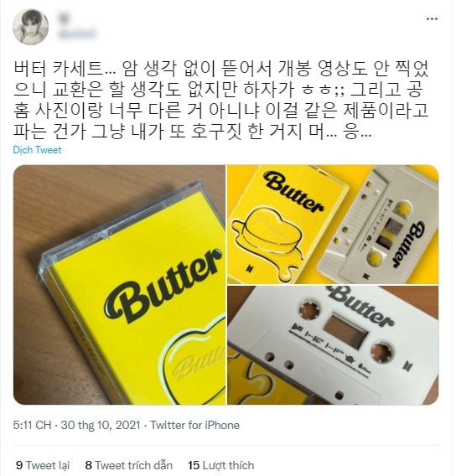This screenshot has width=456, height=476.
Task: Click the date 30 thg 10, 2021
Action: pyautogui.click(x=101, y=425)
